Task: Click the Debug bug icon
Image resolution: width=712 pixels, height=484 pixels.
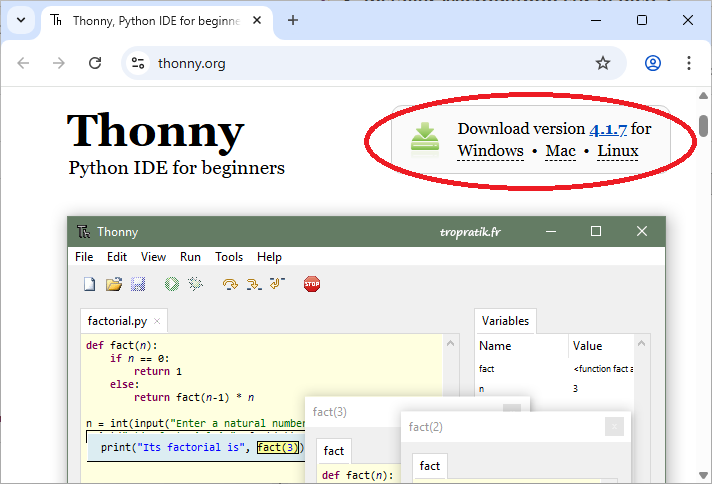Action: [x=195, y=284]
